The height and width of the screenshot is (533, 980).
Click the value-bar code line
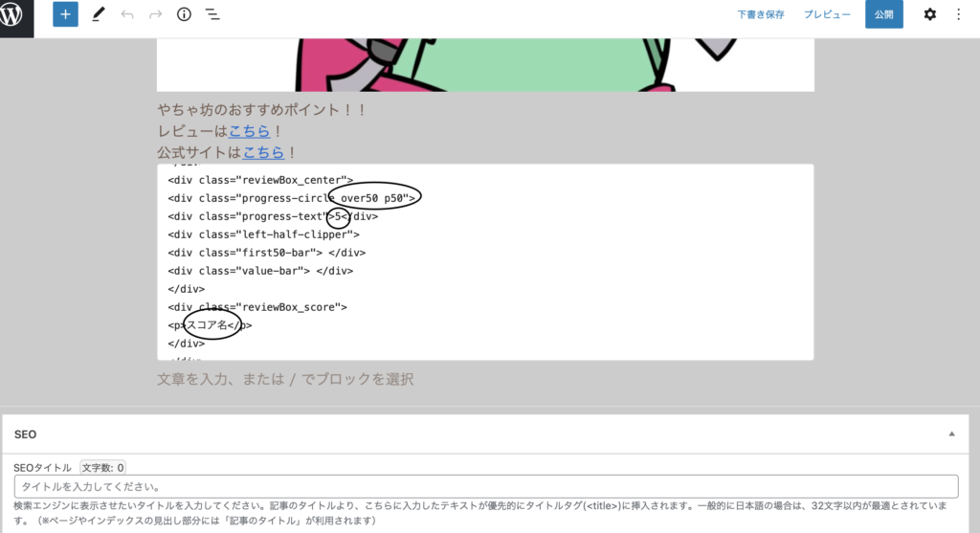pyautogui.click(x=260, y=271)
